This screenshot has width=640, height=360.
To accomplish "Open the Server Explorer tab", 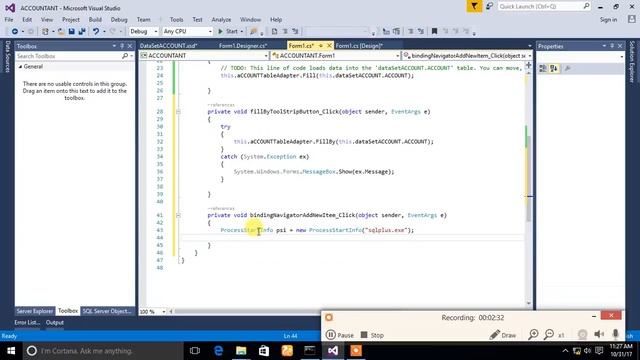I will coord(35,311).
